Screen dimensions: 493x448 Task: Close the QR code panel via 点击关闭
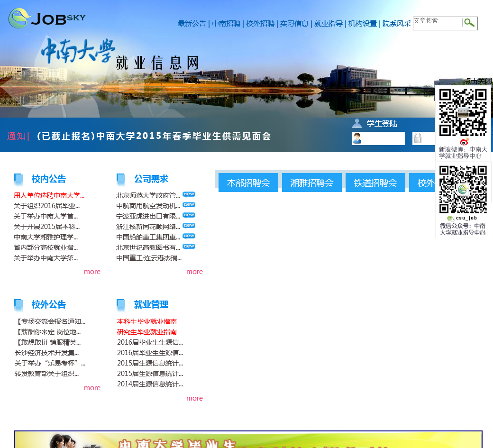(x=478, y=81)
